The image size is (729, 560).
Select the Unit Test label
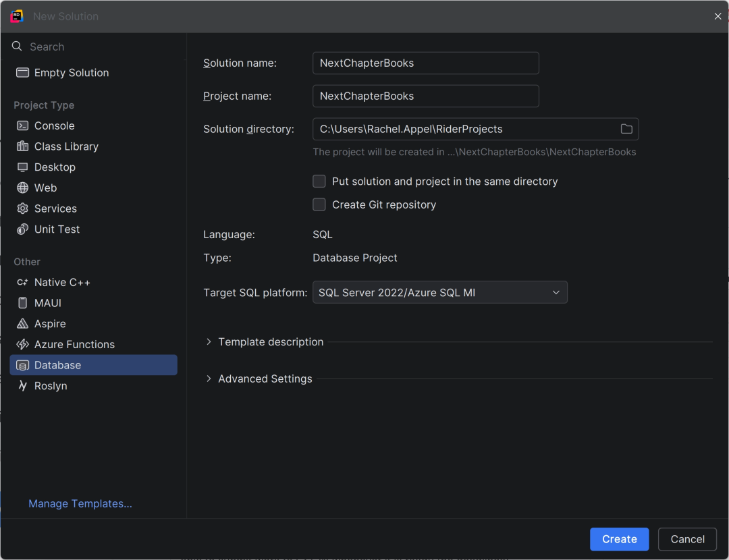[x=57, y=229]
